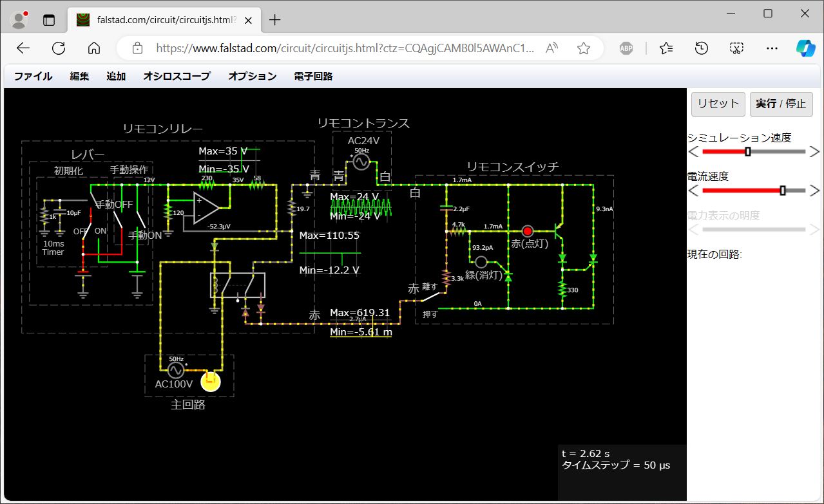Click the AC100V source symbol
Screen dimensions: 824x504
click(x=175, y=371)
